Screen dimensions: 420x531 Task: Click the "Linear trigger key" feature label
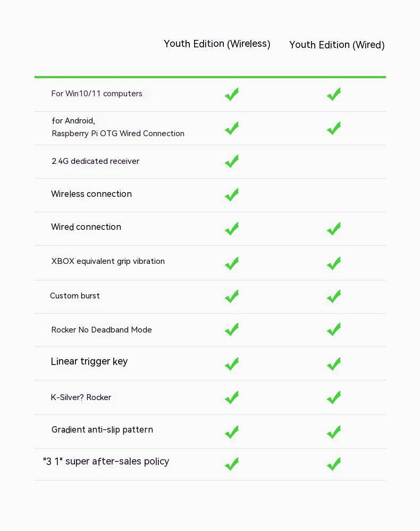point(89,361)
